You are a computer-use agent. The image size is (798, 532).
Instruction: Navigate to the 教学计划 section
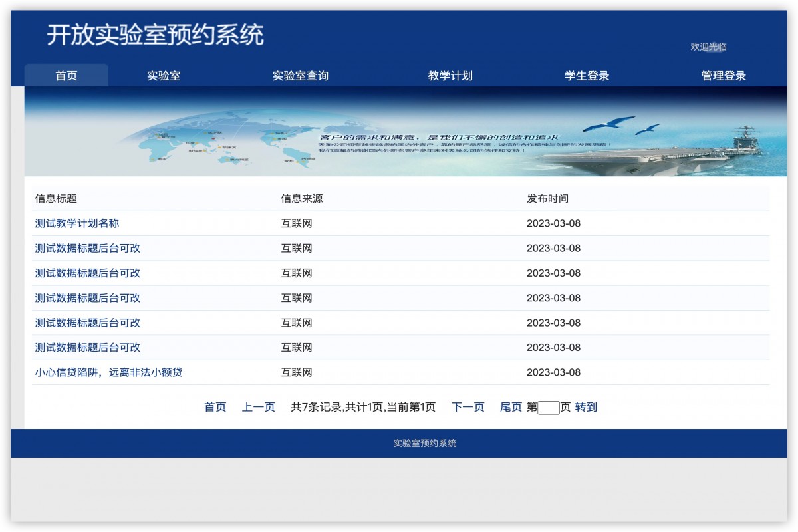pos(450,75)
